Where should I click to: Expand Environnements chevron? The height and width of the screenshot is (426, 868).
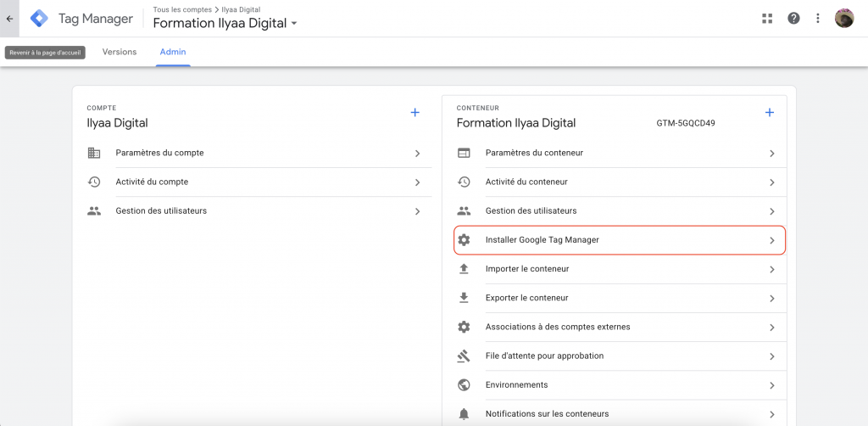pos(771,385)
